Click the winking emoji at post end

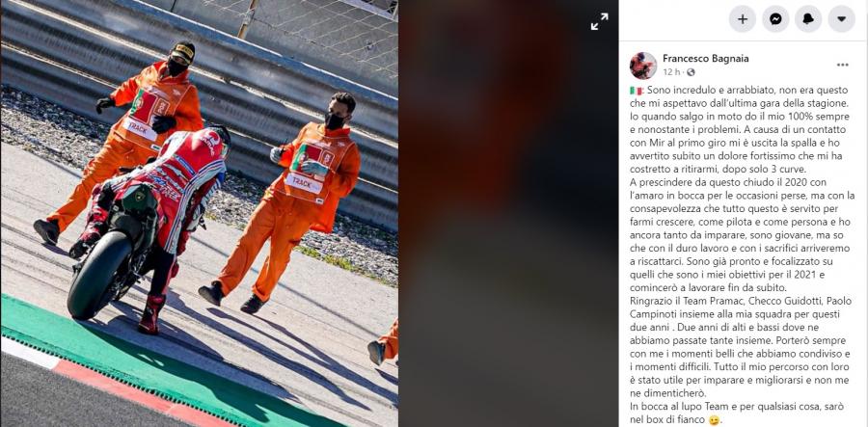[x=714, y=420]
